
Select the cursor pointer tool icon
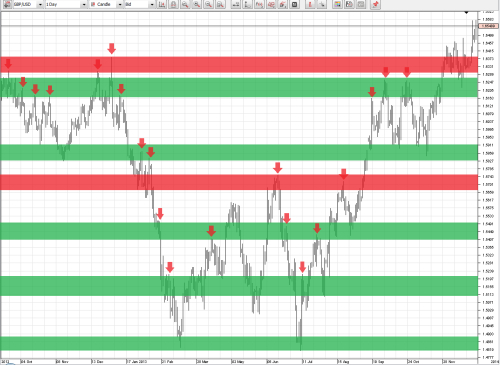click(322, 4)
